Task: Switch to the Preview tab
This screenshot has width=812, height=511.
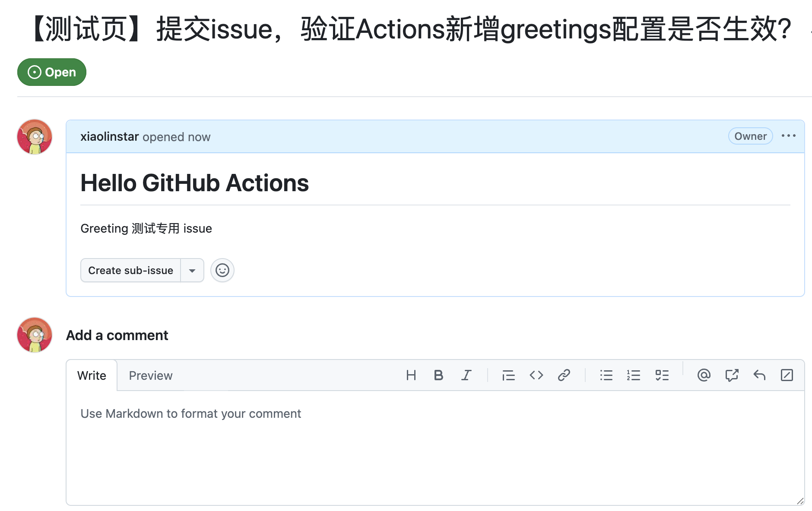Action: pos(150,375)
